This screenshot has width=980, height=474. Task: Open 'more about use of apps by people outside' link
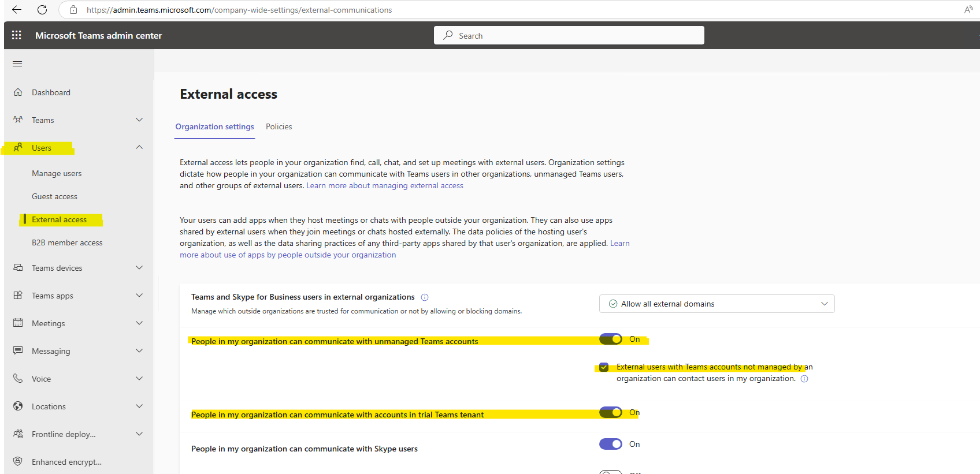pyautogui.click(x=288, y=255)
